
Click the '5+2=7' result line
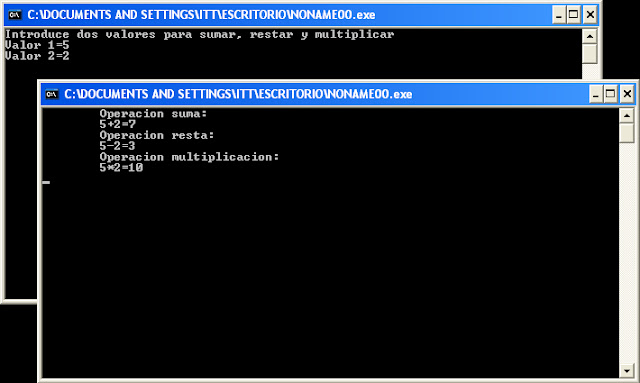[118, 124]
